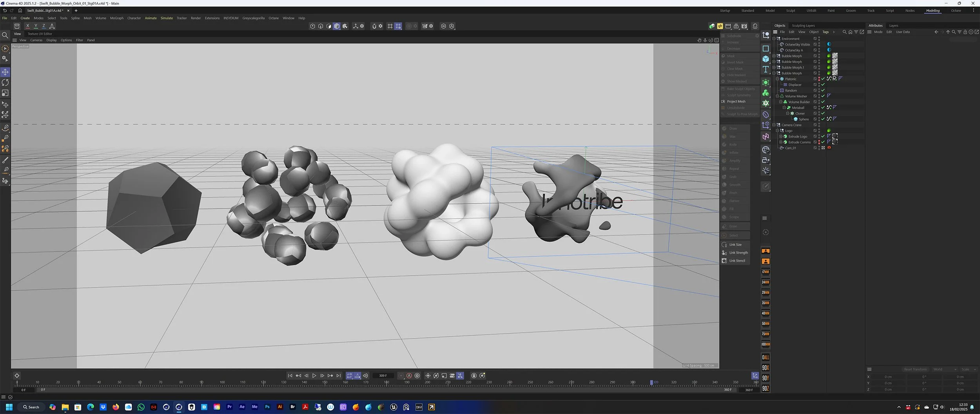Toggle the Sphere enable checkmark
Viewport: 980px width, 414px height.
point(823,119)
